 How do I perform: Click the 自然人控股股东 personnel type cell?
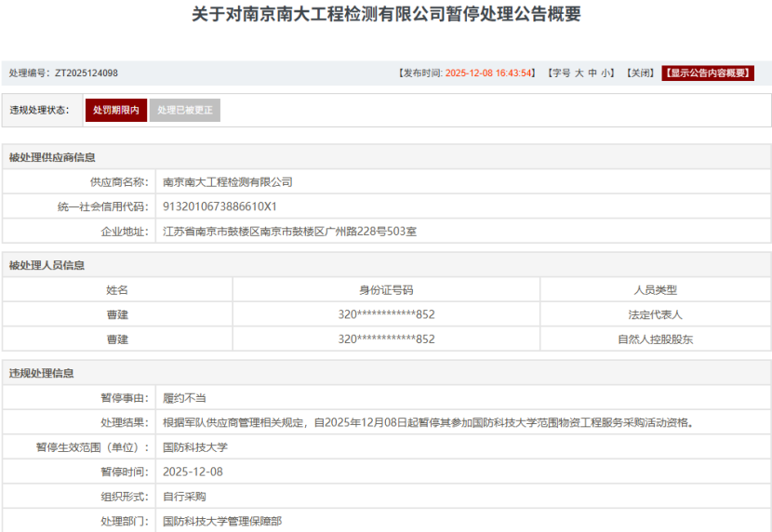(655, 339)
